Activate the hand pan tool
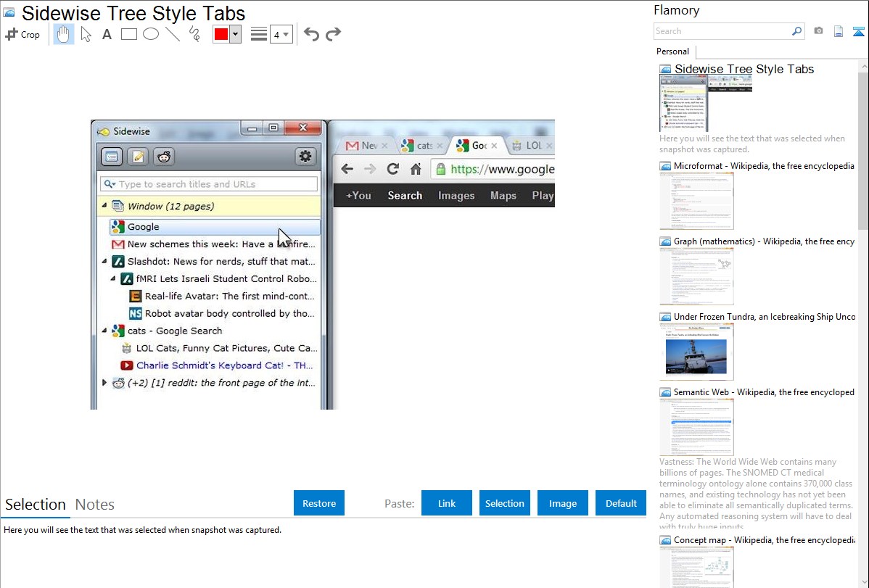Viewport: 869px width, 588px height. coord(64,34)
